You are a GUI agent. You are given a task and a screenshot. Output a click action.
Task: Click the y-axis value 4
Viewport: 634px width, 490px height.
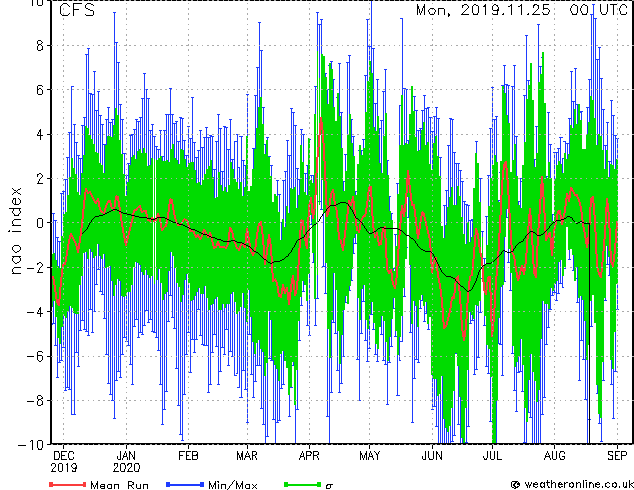pyautogui.click(x=40, y=134)
